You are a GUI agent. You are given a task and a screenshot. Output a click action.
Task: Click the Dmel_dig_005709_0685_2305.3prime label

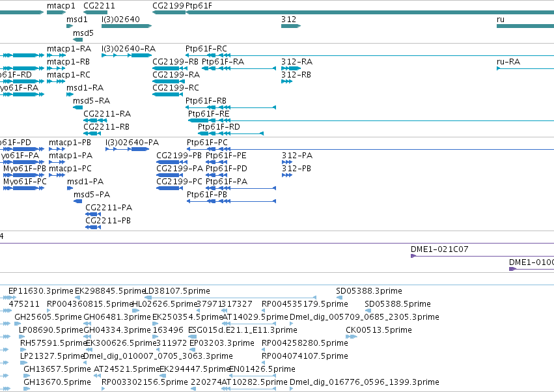tap(365, 317)
